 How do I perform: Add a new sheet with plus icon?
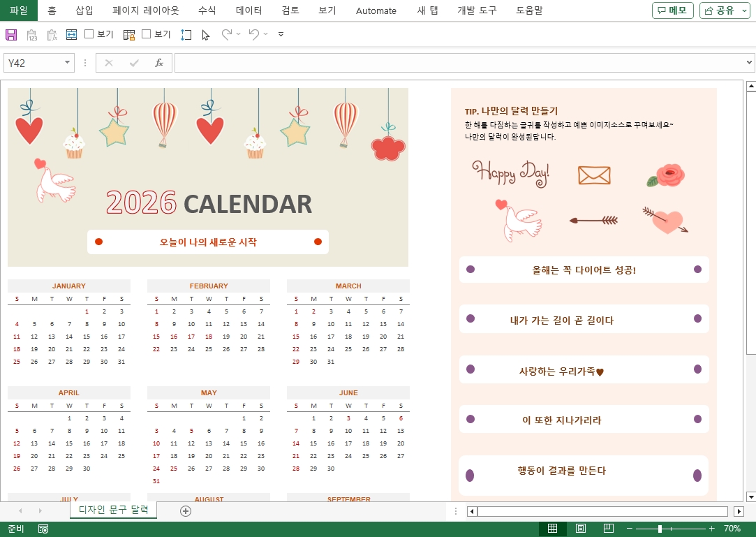pyautogui.click(x=186, y=511)
